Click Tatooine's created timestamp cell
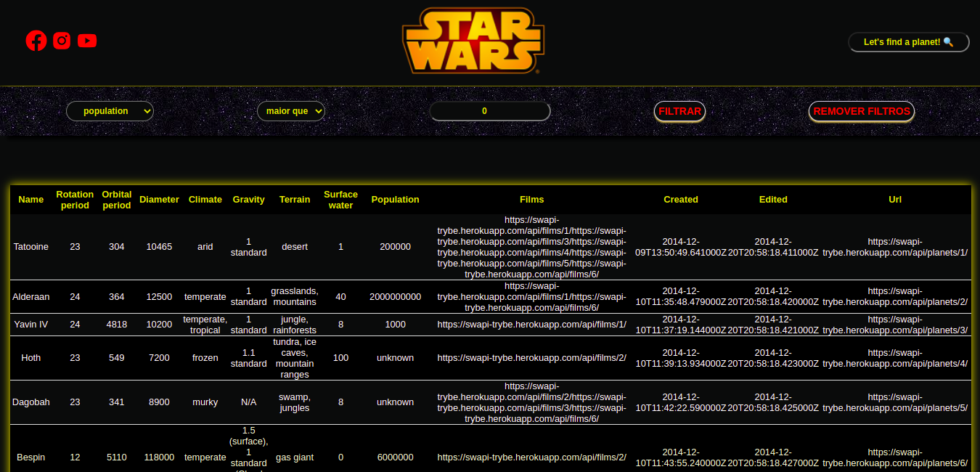The image size is (980, 472). pyautogui.click(x=681, y=247)
